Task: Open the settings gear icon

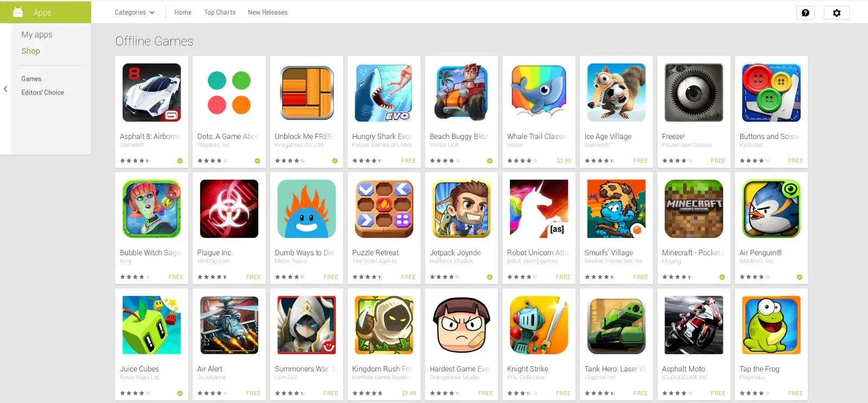Action: click(x=837, y=12)
